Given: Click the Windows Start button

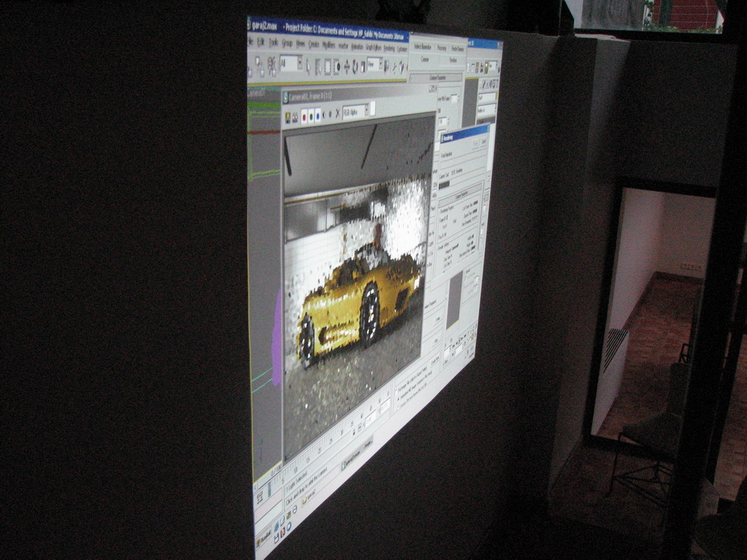Looking at the screenshot, I should coord(264,540).
